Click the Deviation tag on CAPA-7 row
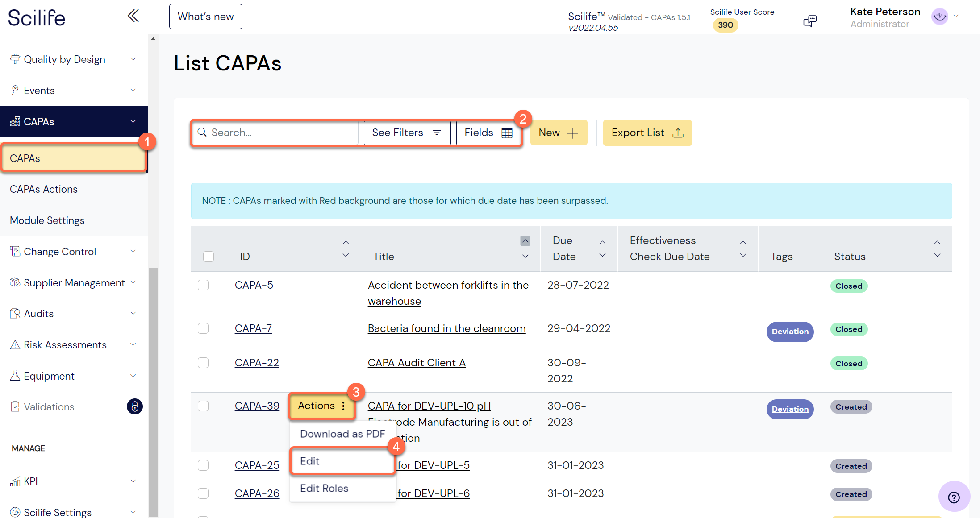 point(790,332)
